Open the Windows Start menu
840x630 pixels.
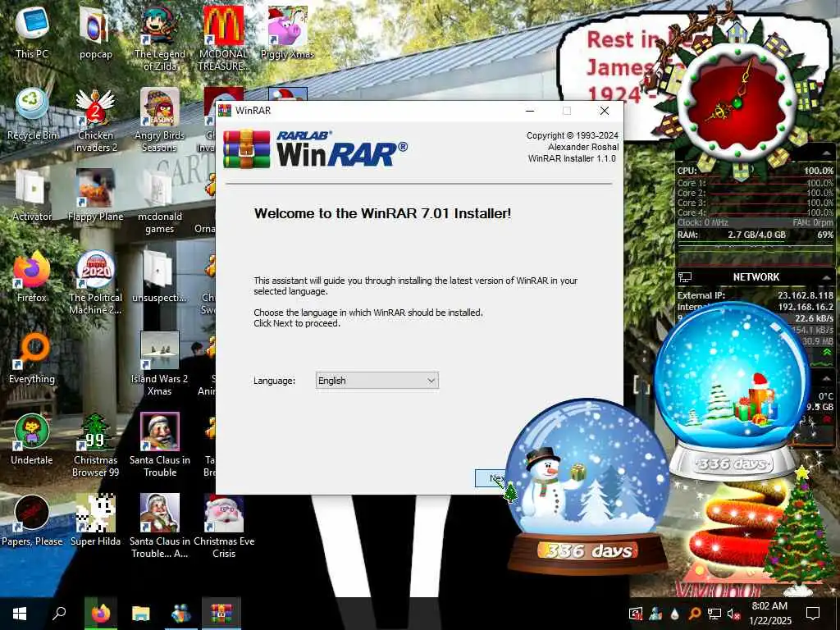pyautogui.click(x=20, y=614)
